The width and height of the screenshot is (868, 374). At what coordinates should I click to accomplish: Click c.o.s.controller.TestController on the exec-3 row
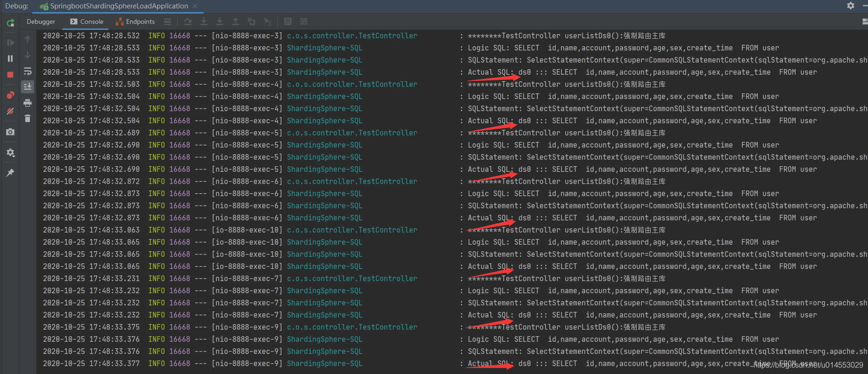pyautogui.click(x=352, y=35)
